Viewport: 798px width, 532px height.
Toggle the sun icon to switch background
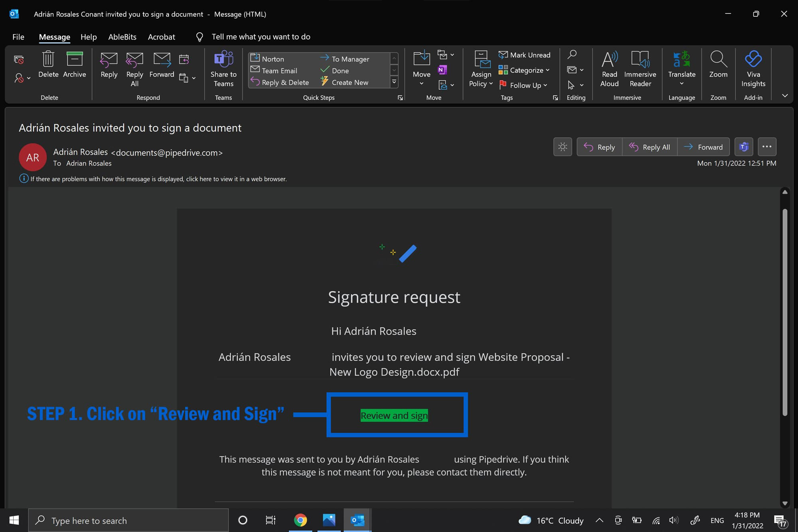point(563,147)
